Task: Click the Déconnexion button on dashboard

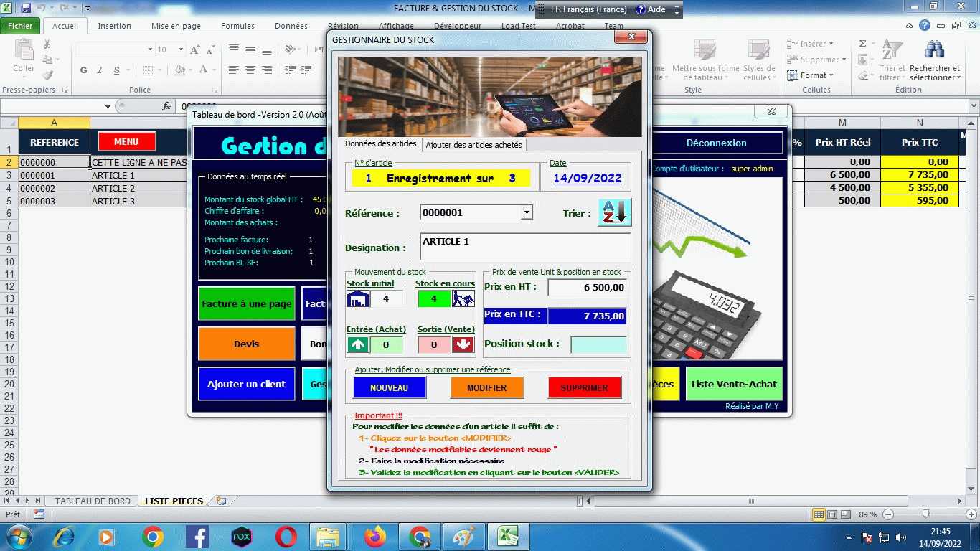Action: (717, 143)
